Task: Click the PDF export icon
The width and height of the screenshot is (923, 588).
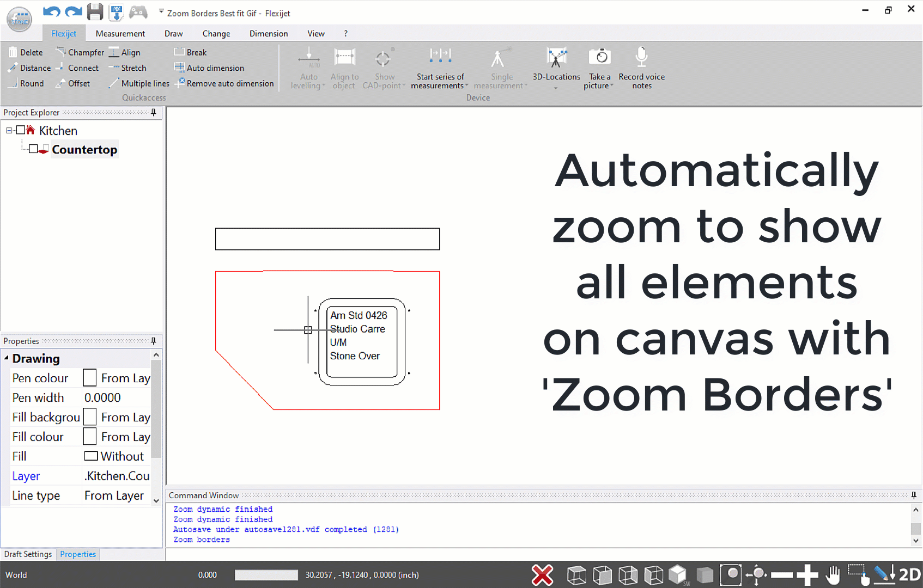Action: coord(116,12)
